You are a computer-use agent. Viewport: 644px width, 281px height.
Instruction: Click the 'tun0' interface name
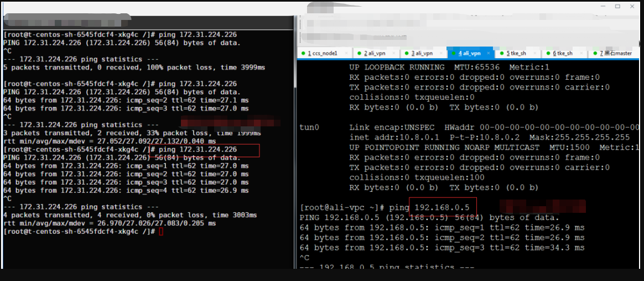pos(310,127)
